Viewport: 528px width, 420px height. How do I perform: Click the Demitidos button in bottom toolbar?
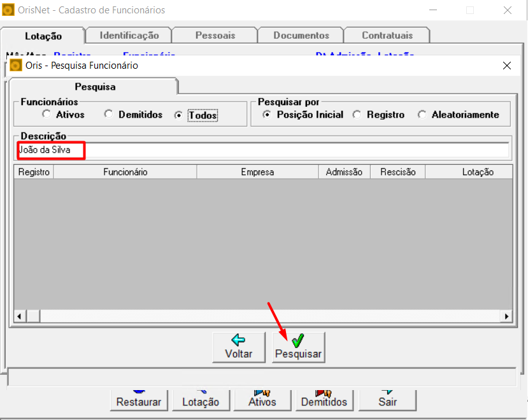(324, 400)
